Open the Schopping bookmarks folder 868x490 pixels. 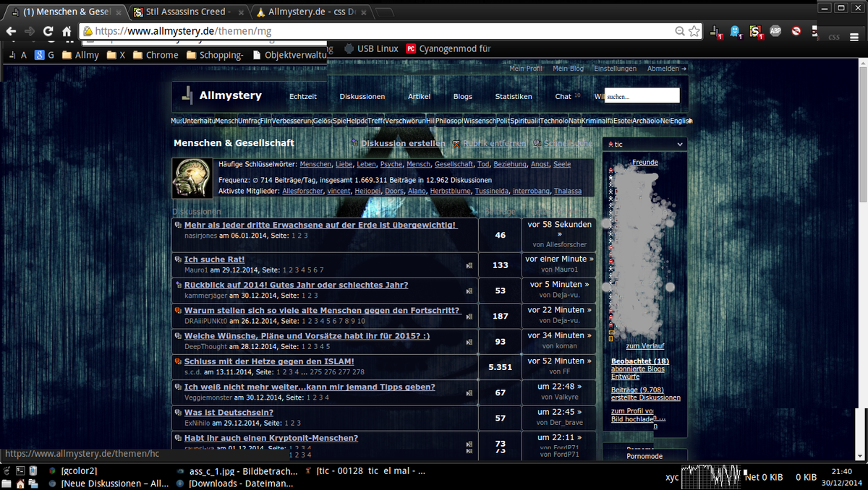(215, 55)
